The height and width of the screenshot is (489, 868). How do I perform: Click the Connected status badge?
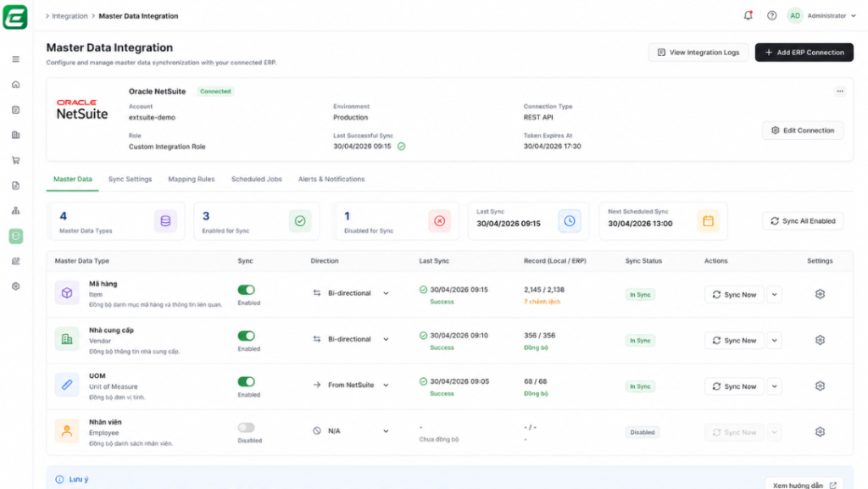pyautogui.click(x=215, y=92)
